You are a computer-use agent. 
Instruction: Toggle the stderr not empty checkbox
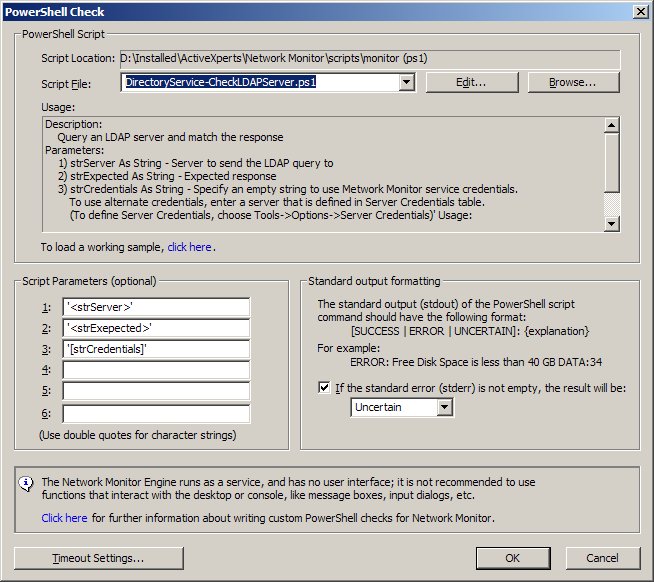[324, 388]
